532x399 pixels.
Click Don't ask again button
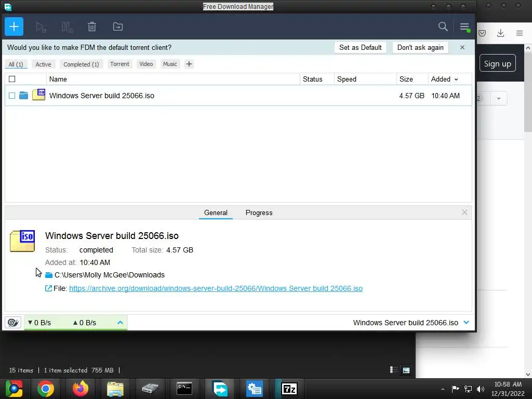tap(420, 47)
